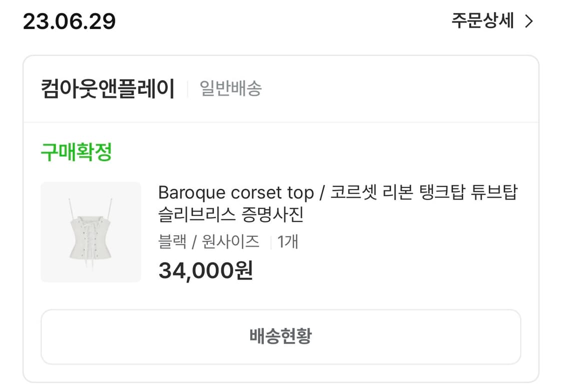Click the 블랙 / 원사이즈 option text

click(209, 241)
